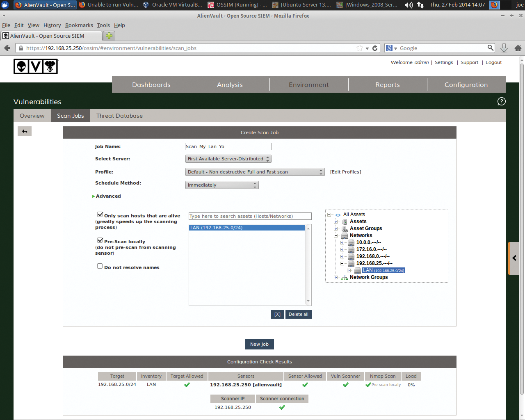Open the Select Server dropdown

[x=228, y=159]
